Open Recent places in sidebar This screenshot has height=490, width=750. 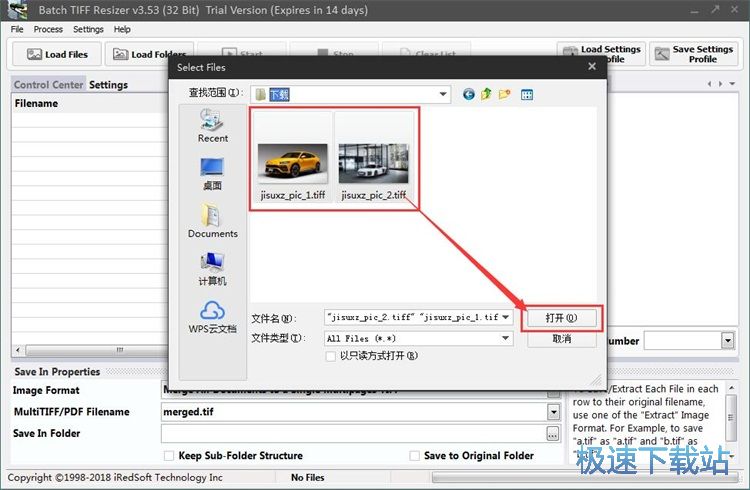point(213,125)
